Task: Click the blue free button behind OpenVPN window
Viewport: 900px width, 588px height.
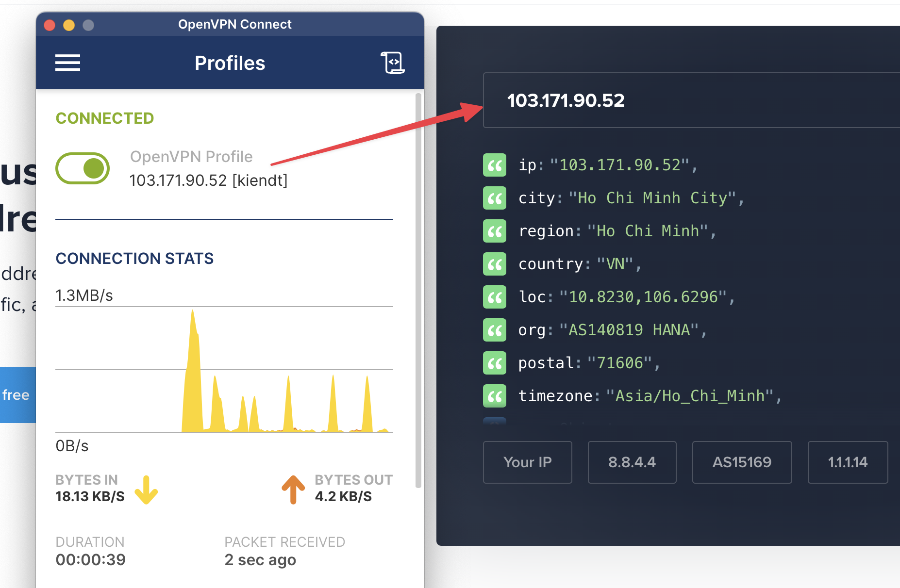Action: pos(18,395)
